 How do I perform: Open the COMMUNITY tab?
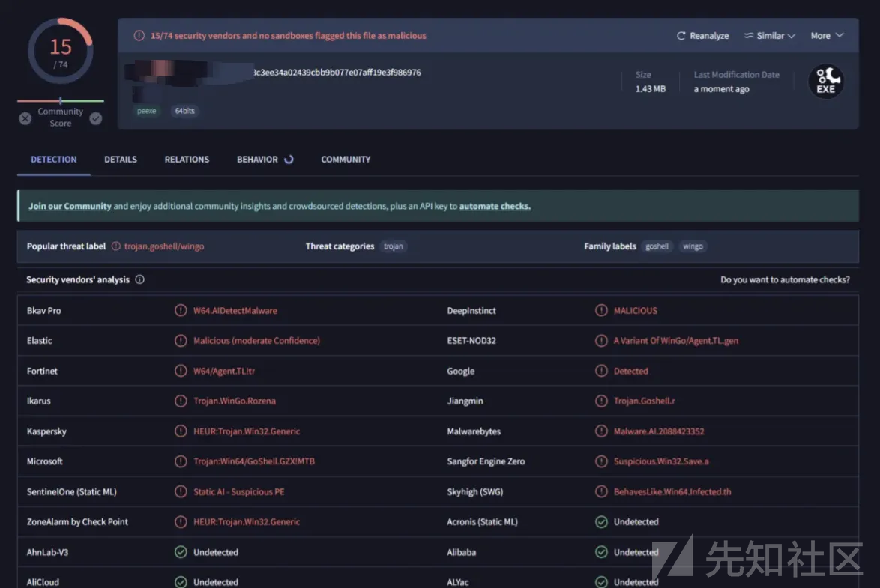tap(346, 160)
